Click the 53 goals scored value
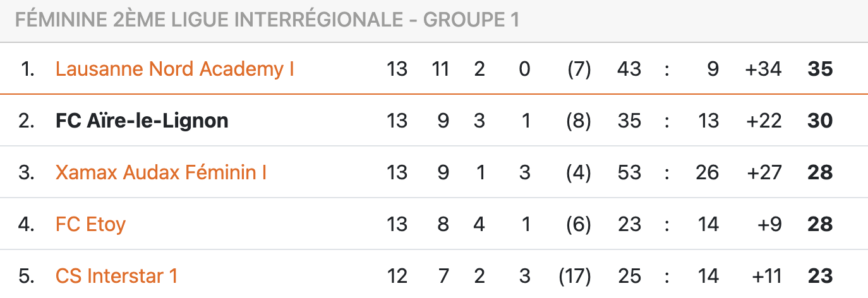The width and height of the screenshot is (868, 298). coord(629,172)
